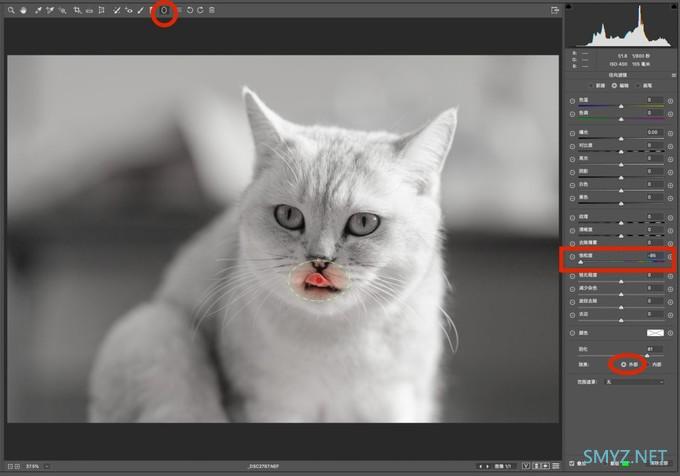Click the trash icon in the toolbar

(x=212, y=10)
